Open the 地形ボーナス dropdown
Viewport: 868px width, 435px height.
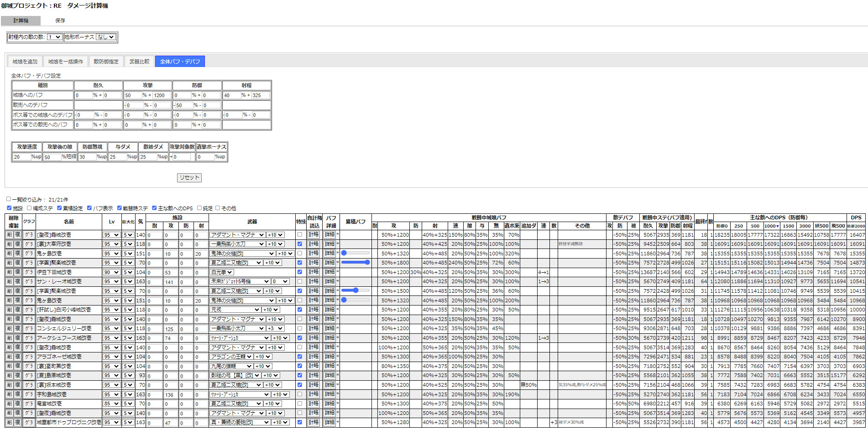coord(106,37)
